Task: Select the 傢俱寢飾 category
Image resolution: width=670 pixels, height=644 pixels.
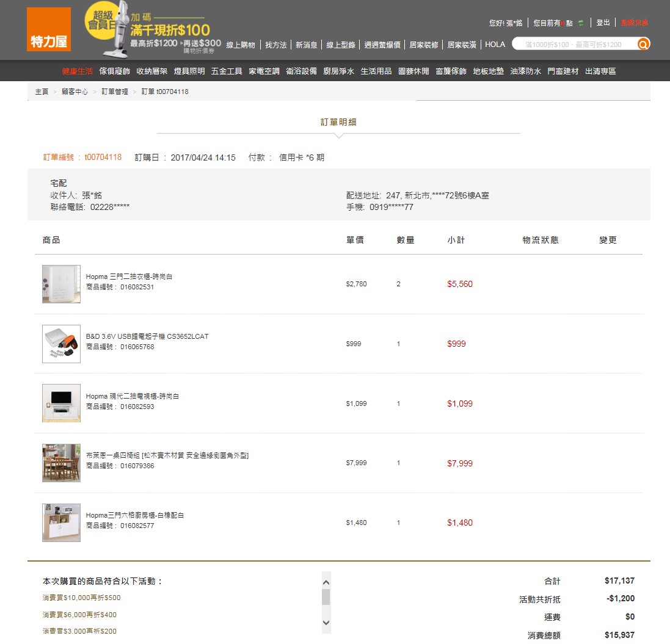Action: (x=114, y=71)
